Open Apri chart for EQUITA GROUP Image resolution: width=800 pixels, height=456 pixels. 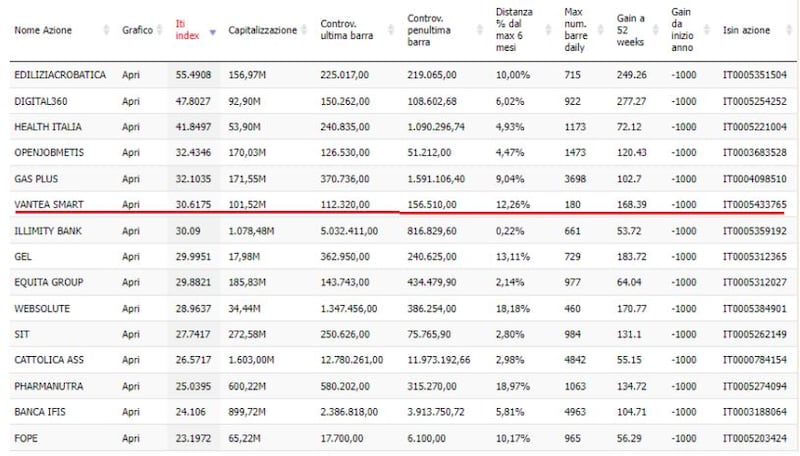131,282
